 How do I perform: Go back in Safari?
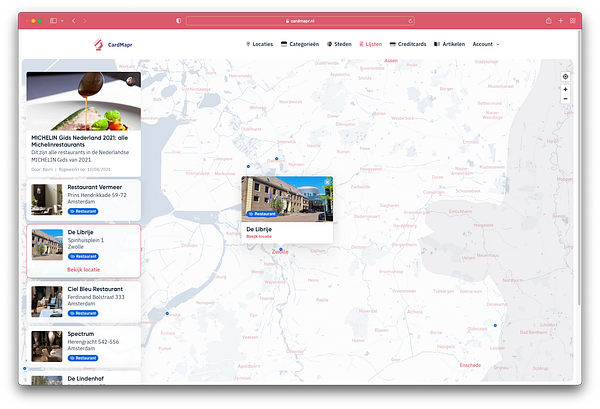coord(73,21)
